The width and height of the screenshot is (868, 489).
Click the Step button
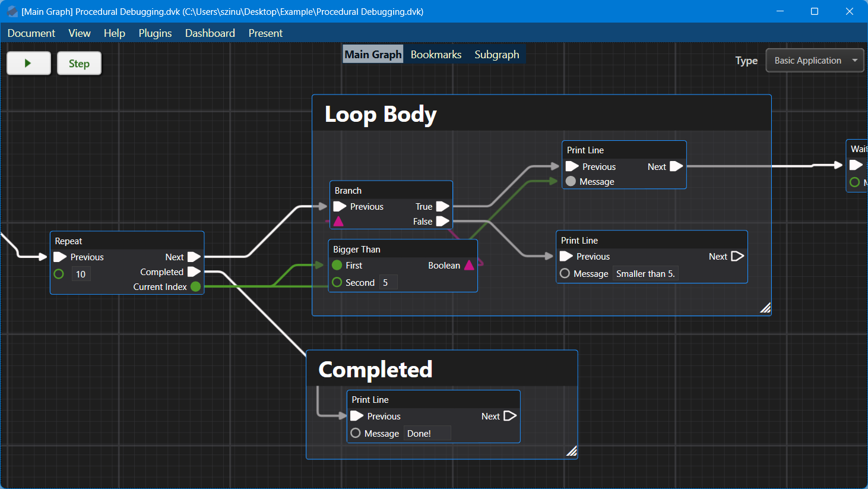pyautogui.click(x=79, y=63)
